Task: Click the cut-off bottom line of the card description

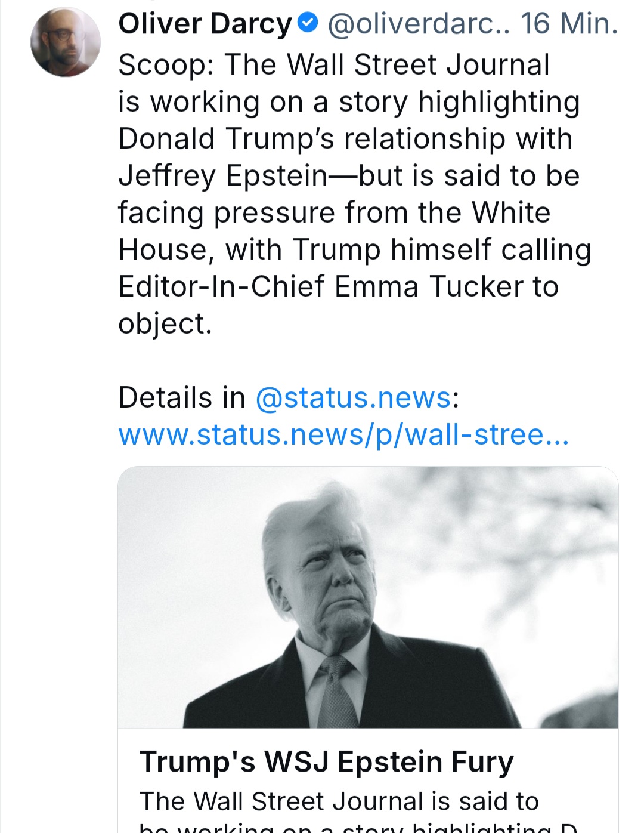Action: click(358, 827)
